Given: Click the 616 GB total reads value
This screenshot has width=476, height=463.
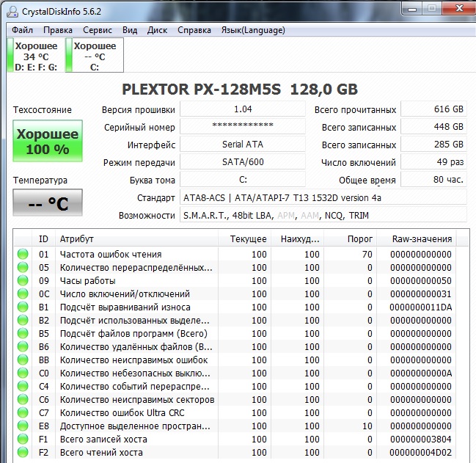Looking at the screenshot, I should [x=433, y=109].
